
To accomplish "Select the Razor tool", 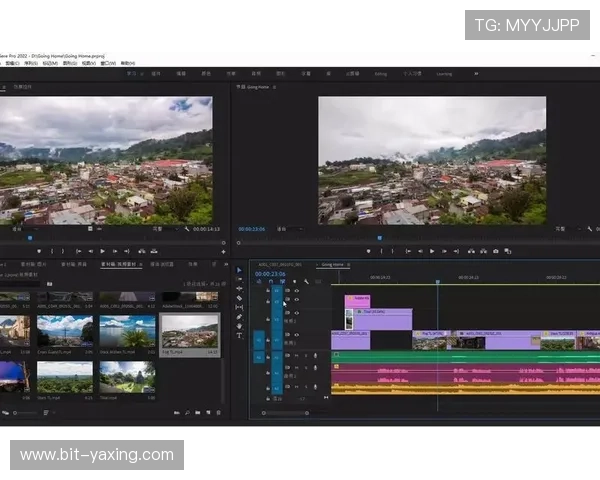I will tap(239, 298).
